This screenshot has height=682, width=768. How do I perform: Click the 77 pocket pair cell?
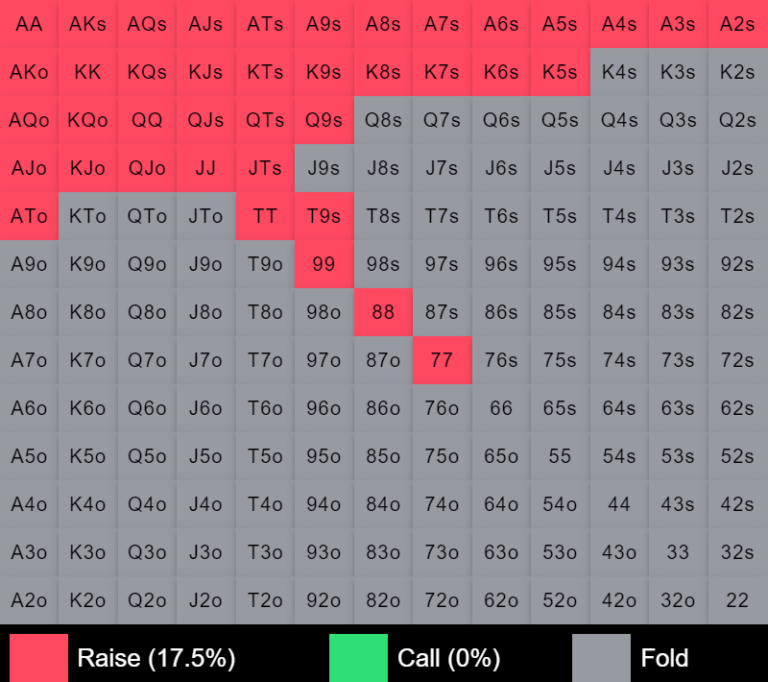point(442,360)
